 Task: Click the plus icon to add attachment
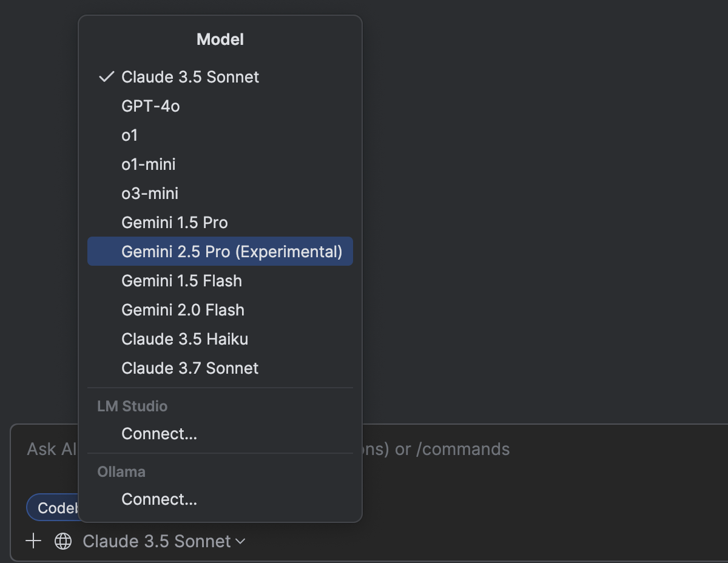click(33, 541)
